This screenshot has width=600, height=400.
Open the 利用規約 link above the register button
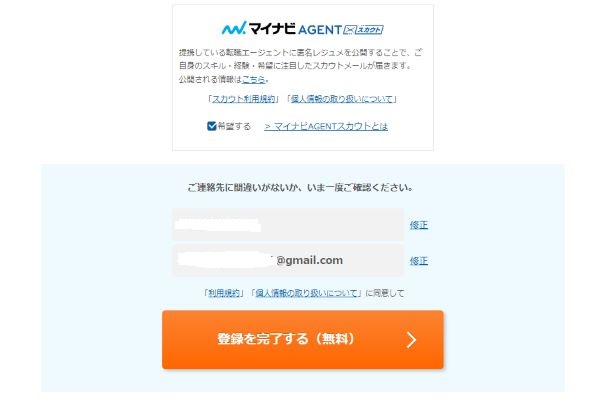click(x=224, y=293)
